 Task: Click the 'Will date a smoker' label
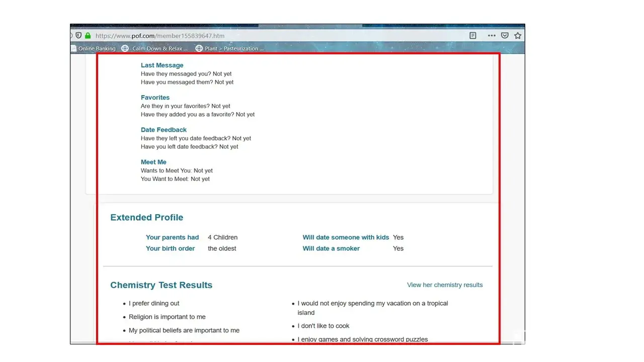point(331,248)
